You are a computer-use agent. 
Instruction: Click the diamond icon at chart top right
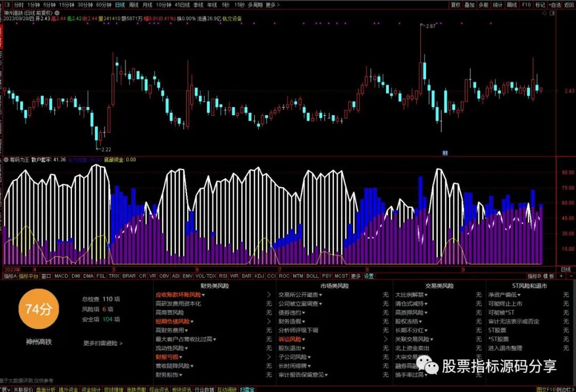(545, 13)
